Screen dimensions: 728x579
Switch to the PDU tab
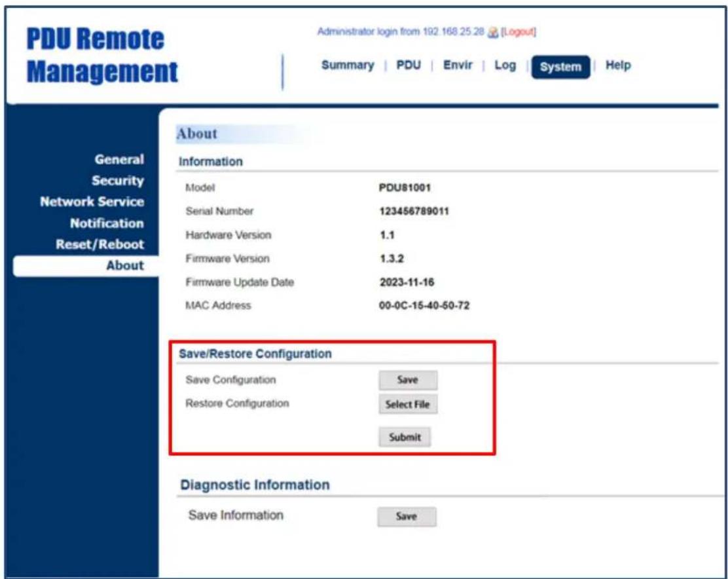click(x=409, y=65)
